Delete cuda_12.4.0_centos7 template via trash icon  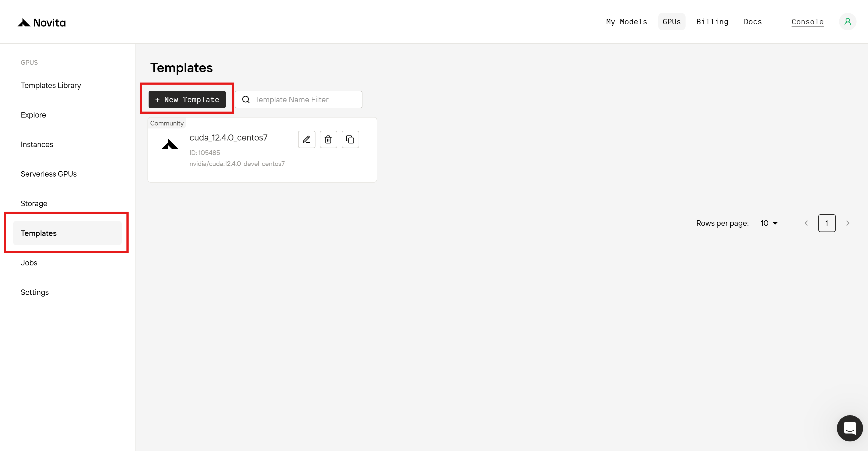328,139
